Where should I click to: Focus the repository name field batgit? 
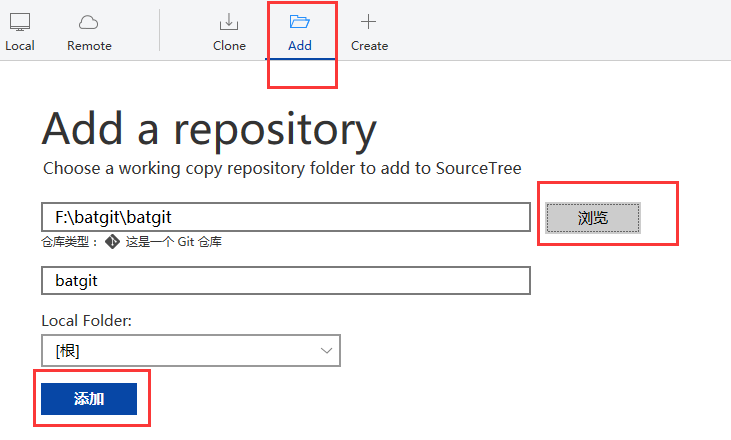pos(286,280)
